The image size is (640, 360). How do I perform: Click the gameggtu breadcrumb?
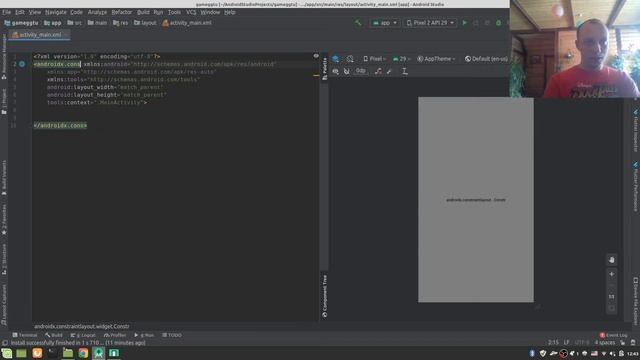click(x=21, y=23)
